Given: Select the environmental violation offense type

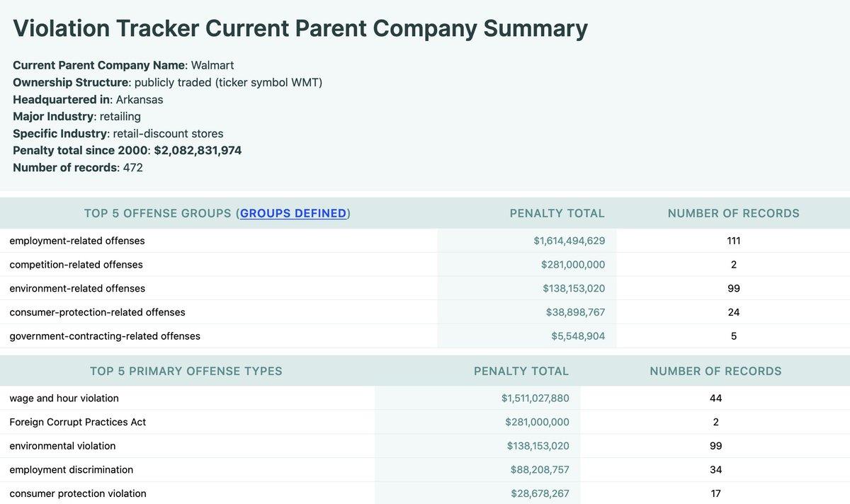Looking at the screenshot, I should coord(62,446).
